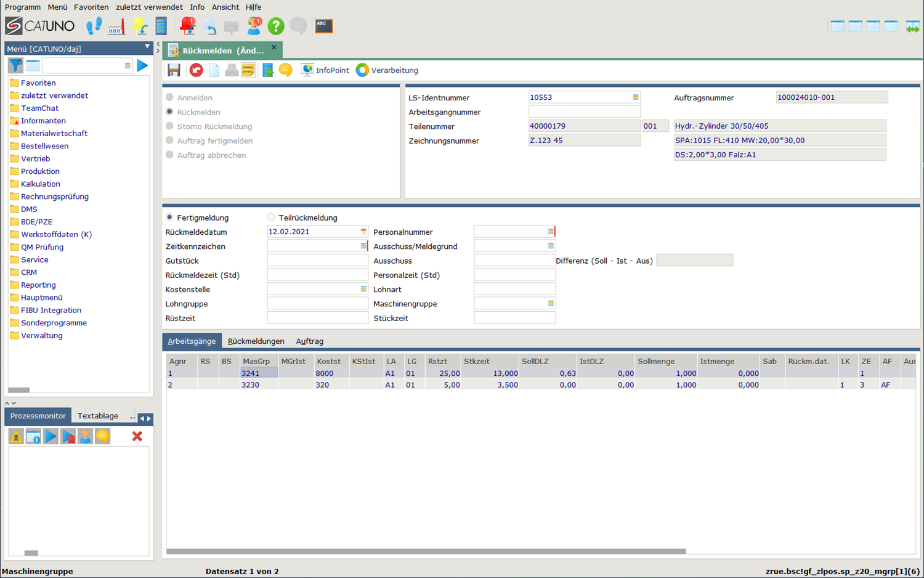Image resolution: width=924 pixels, height=578 pixels.
Task: Toggle the menu filter funnel icon
Action: (15, 65)
